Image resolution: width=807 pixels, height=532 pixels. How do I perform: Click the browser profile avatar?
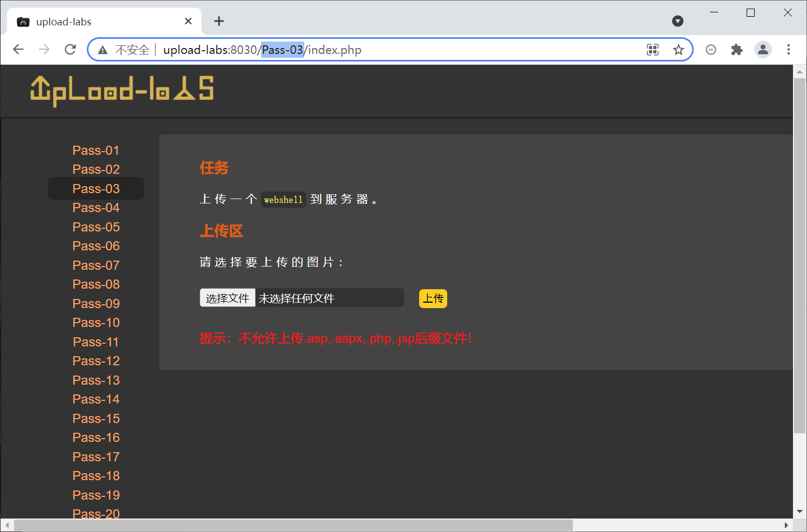pos(763,49)
